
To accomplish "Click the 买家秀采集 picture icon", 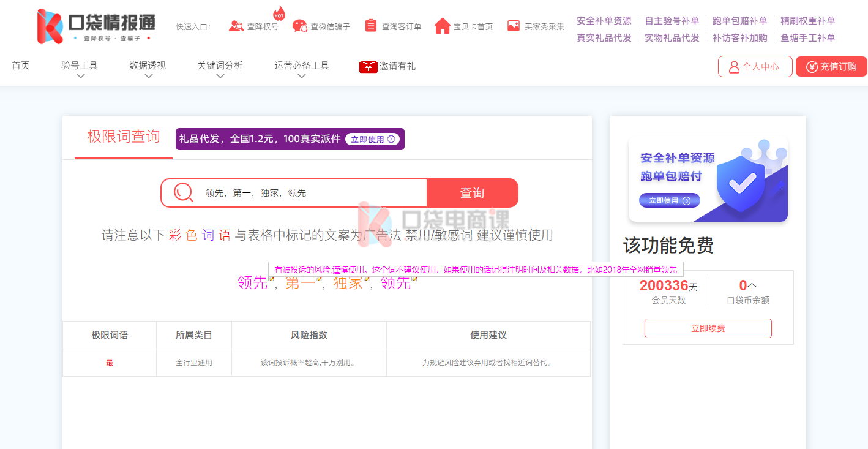I will pyautogui.click(x=514, y=26).
